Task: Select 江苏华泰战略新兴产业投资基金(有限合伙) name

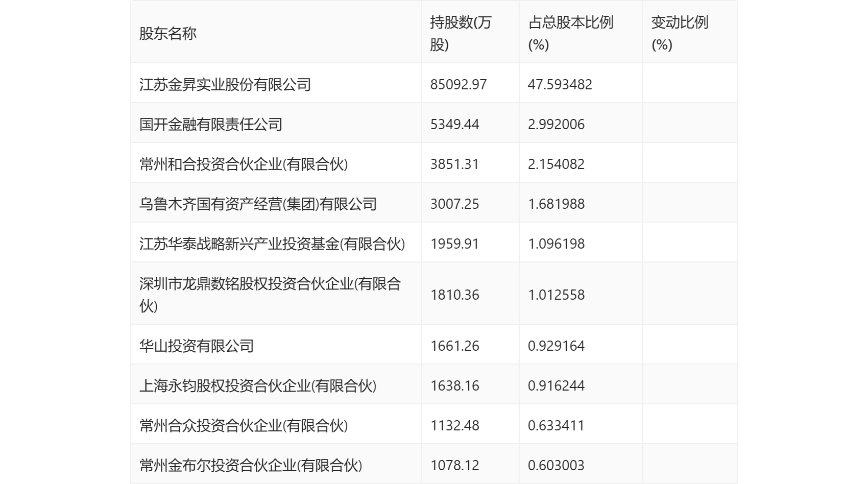Action: click(272, 244)
